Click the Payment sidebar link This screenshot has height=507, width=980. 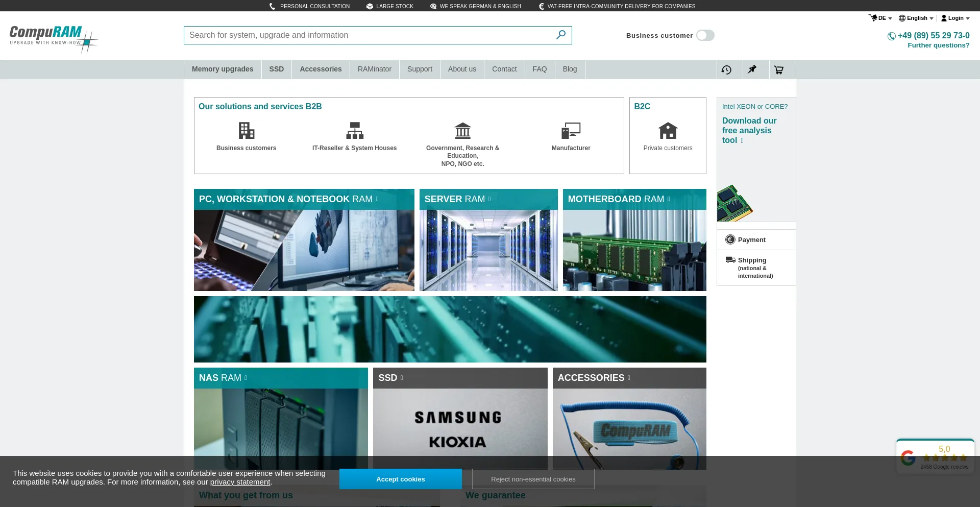click(x=751, y=239)
